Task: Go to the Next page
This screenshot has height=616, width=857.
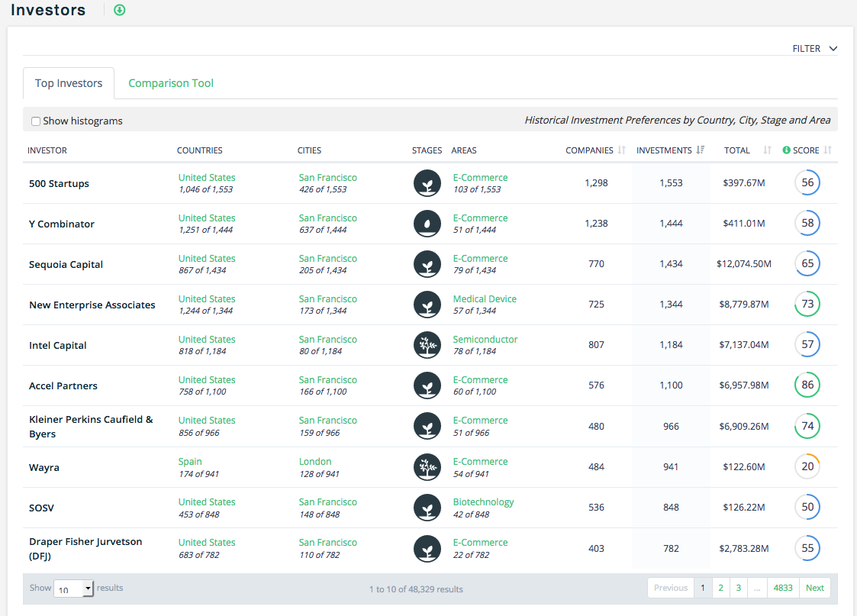Action: [x=814, y=588]
